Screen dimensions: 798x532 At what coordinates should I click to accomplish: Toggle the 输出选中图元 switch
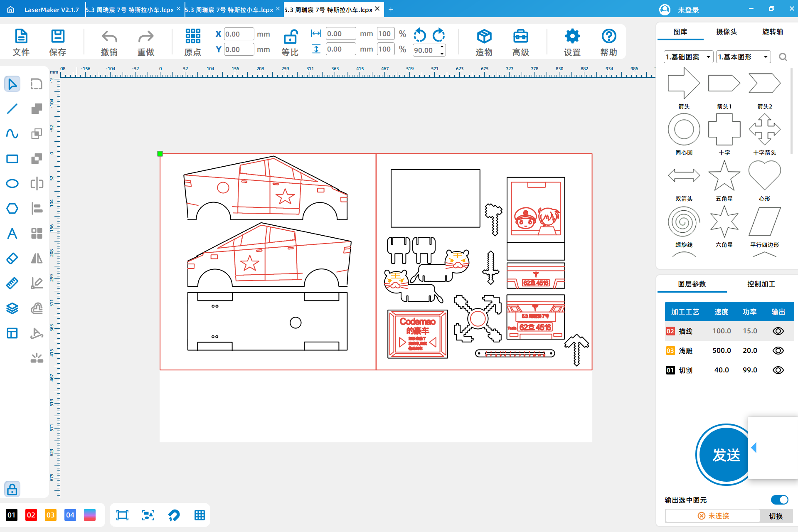pyautogui.click(x=779, y=500)
